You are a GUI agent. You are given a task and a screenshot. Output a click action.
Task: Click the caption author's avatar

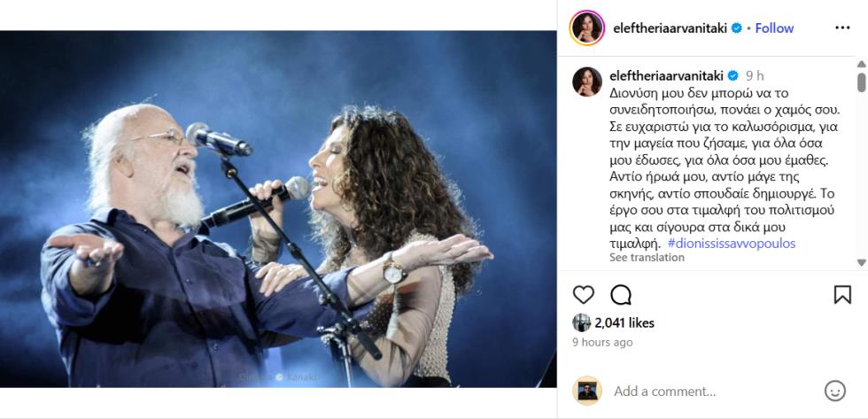586,81
